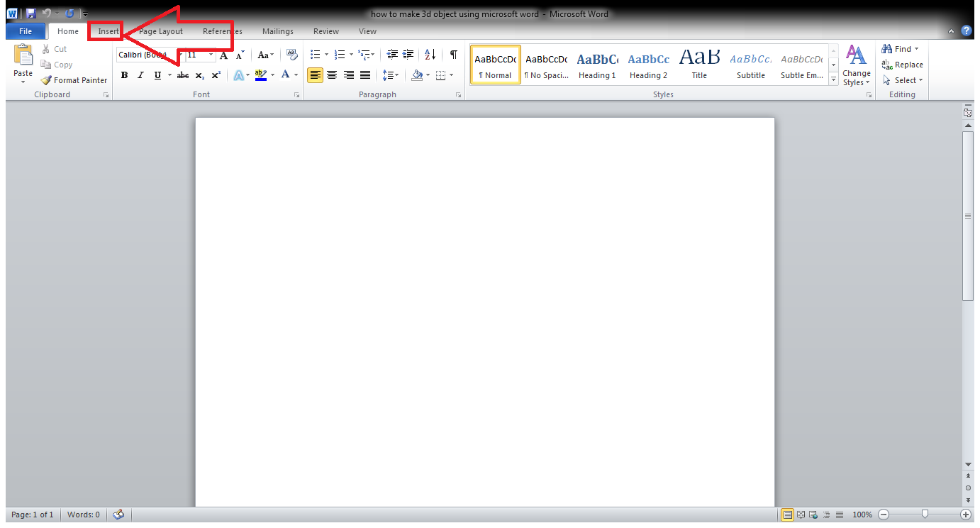Select the strikethrough icon

[x=182, y=75]
